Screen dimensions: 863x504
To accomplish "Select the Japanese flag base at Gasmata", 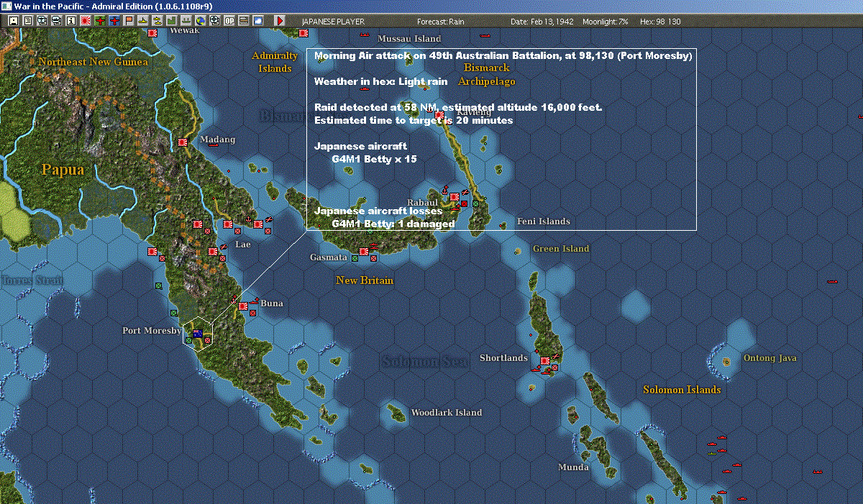I will 364,252.
